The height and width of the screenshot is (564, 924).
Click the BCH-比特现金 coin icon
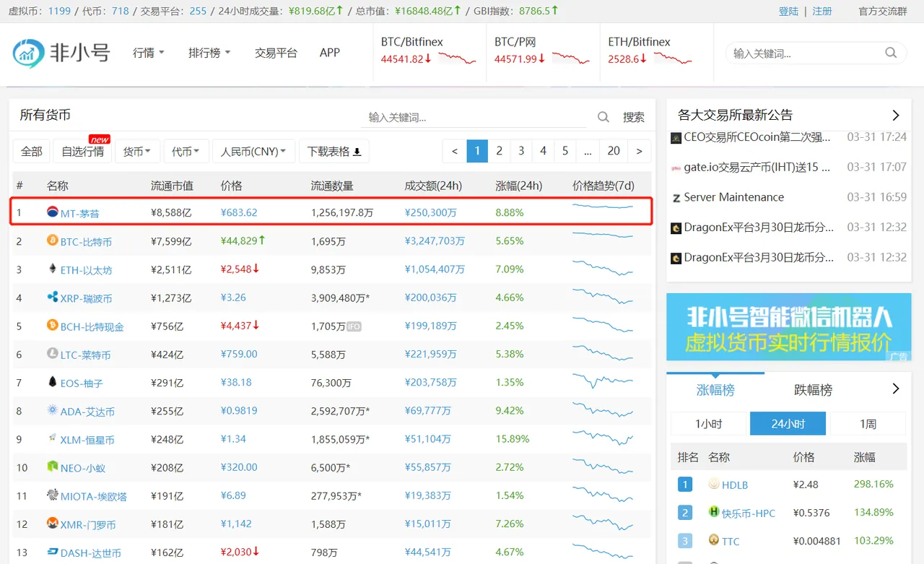coord(52,325)
